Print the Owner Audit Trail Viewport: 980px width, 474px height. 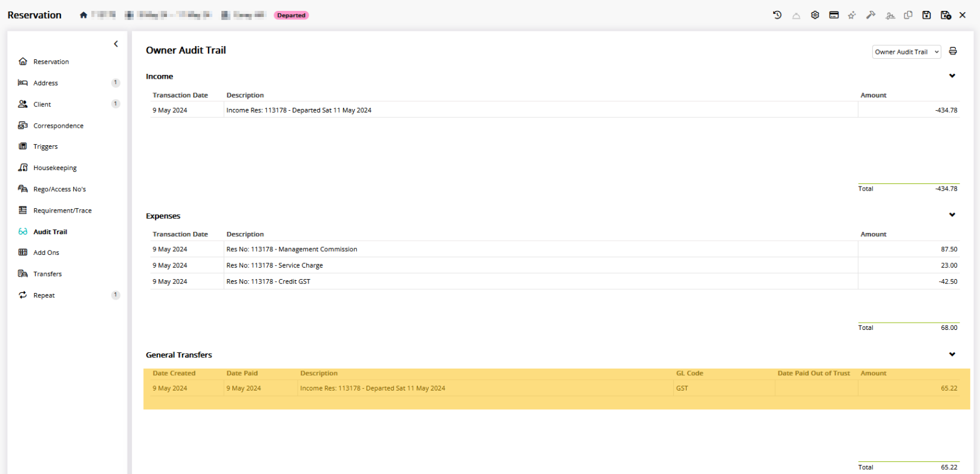tap(953, 51)
